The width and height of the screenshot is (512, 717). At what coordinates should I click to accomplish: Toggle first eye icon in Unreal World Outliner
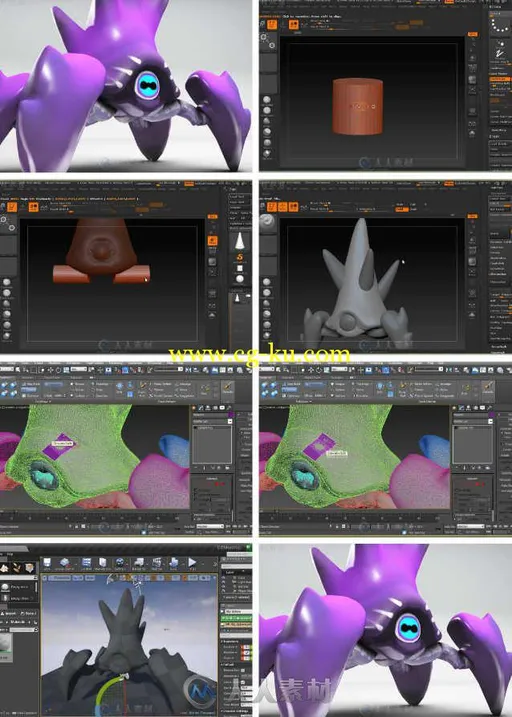pos(224,578)
